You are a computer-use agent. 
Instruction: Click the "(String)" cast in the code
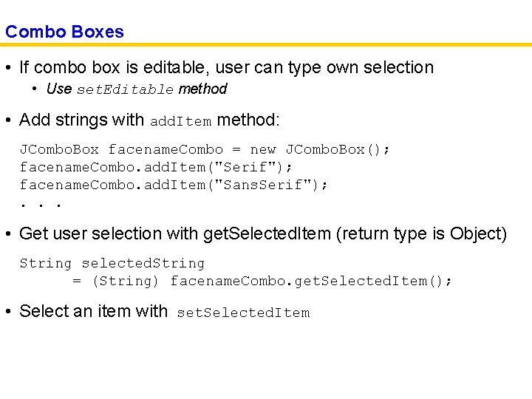125,282
